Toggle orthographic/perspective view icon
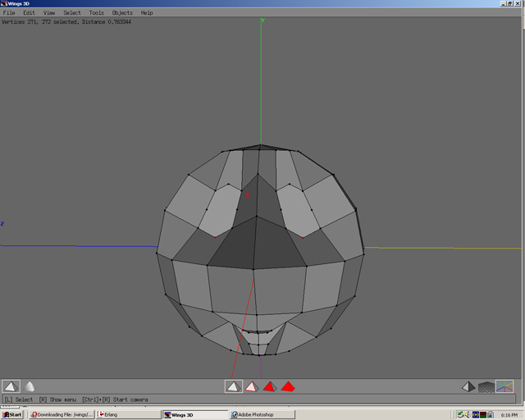Screen dimensions: 525x420 (x=468, y=386)
